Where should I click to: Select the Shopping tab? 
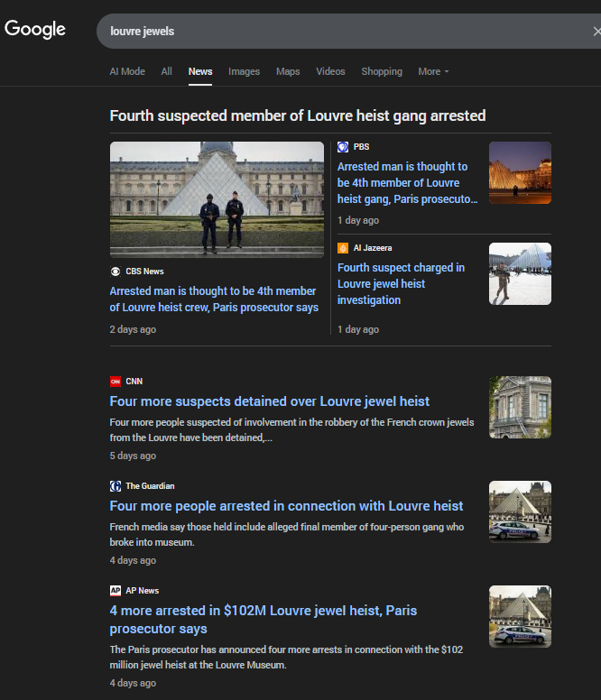point(382,71)
